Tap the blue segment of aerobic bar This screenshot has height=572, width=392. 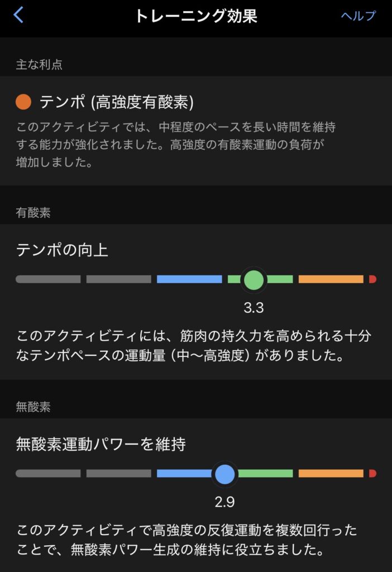[x=189, y=279]
